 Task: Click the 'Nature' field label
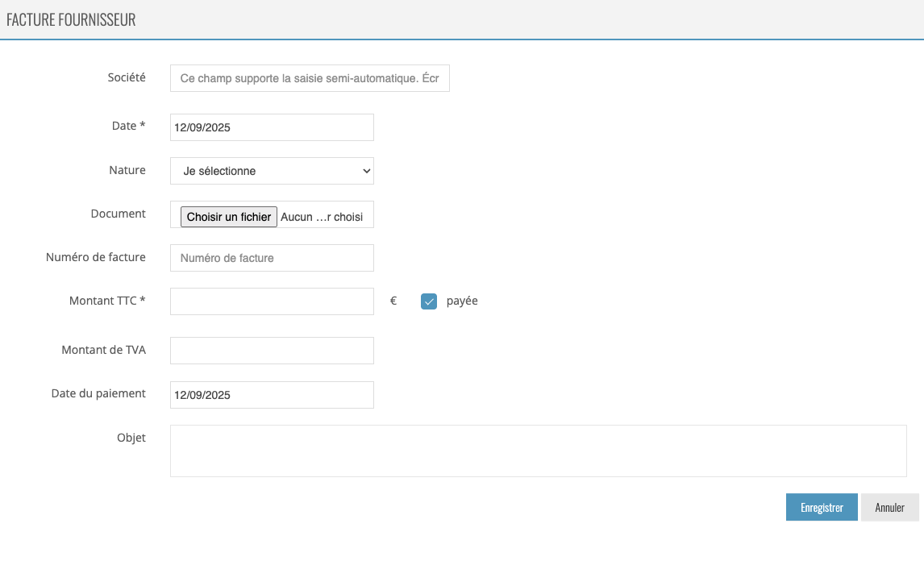click(127, 170)
